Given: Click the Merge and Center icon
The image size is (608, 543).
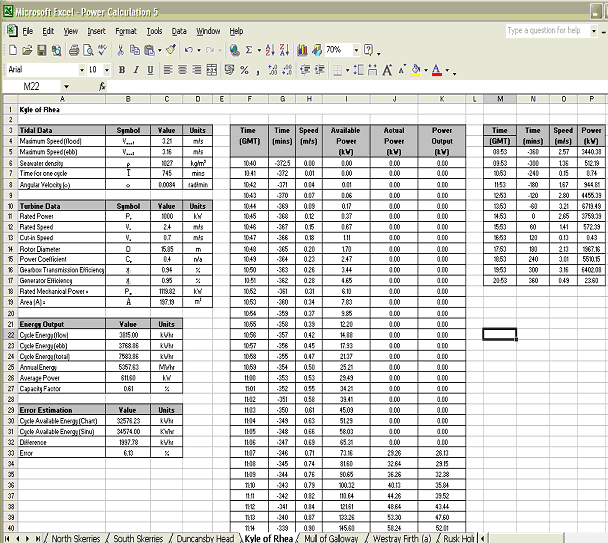Looking at the screenshot, I should [211, 69].
